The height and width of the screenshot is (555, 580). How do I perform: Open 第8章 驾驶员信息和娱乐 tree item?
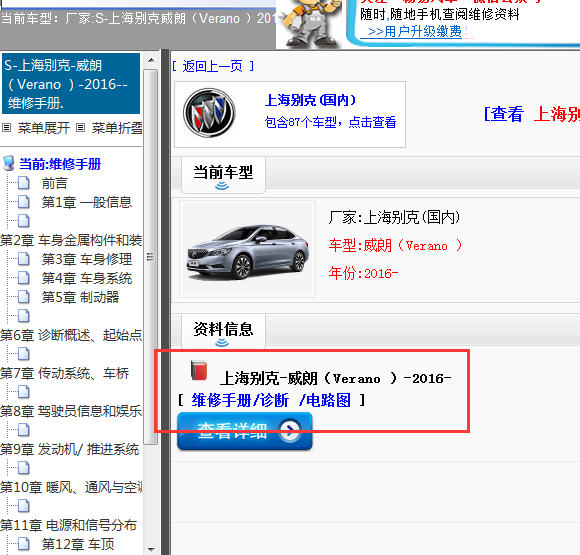(71, 411)
